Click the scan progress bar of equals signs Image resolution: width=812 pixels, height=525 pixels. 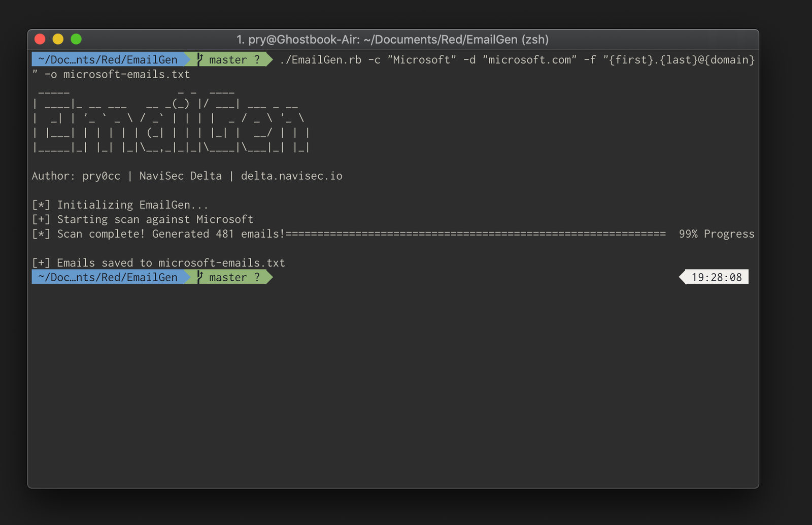(x=476, y=234)
